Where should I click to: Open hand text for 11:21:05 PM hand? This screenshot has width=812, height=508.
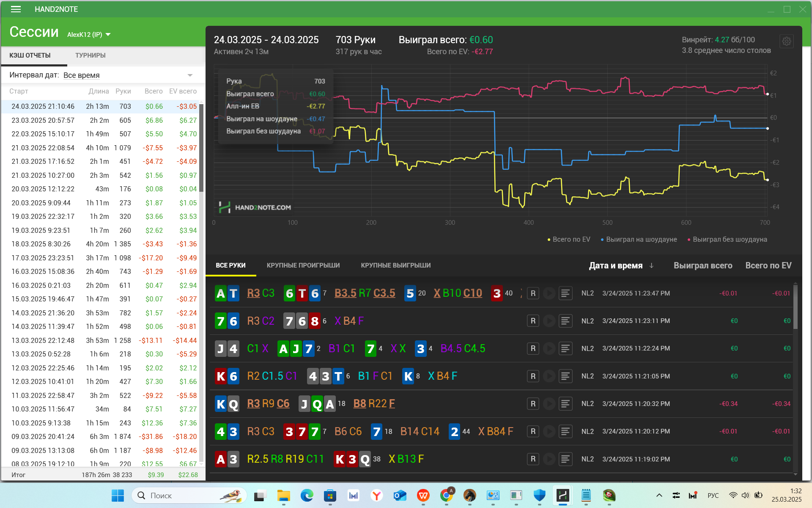pos(565,376)
